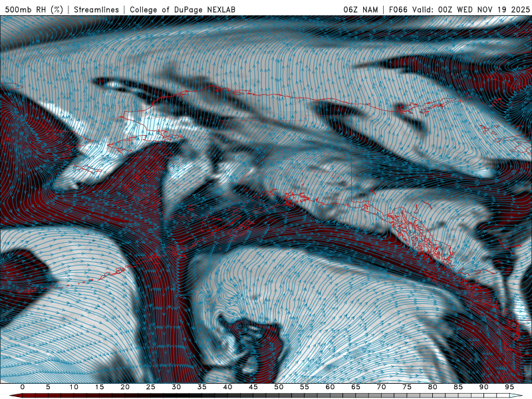This screenshot has width=532, height=399.
Task: Click the colorbar label "55"
Action: pos(305,387)
